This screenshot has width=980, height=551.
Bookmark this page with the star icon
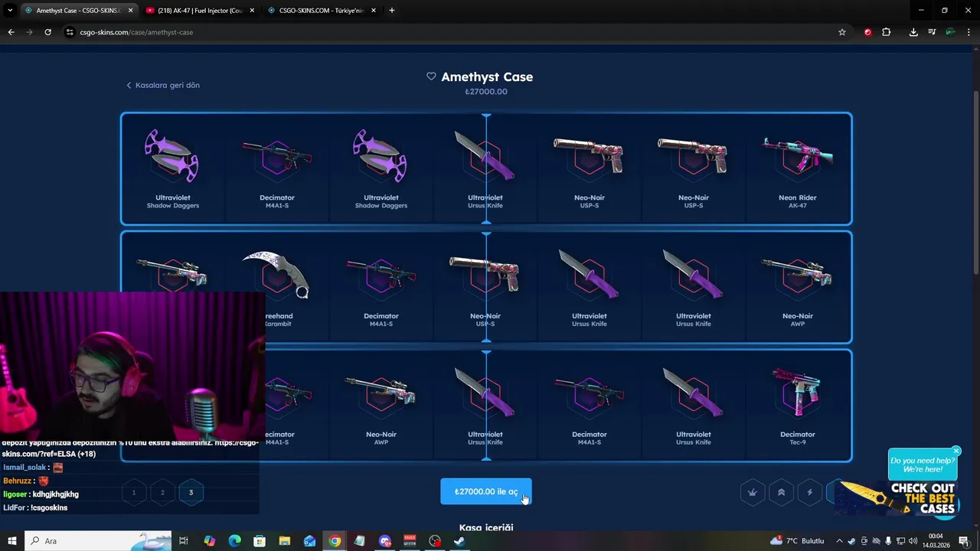tap(842, 32)
